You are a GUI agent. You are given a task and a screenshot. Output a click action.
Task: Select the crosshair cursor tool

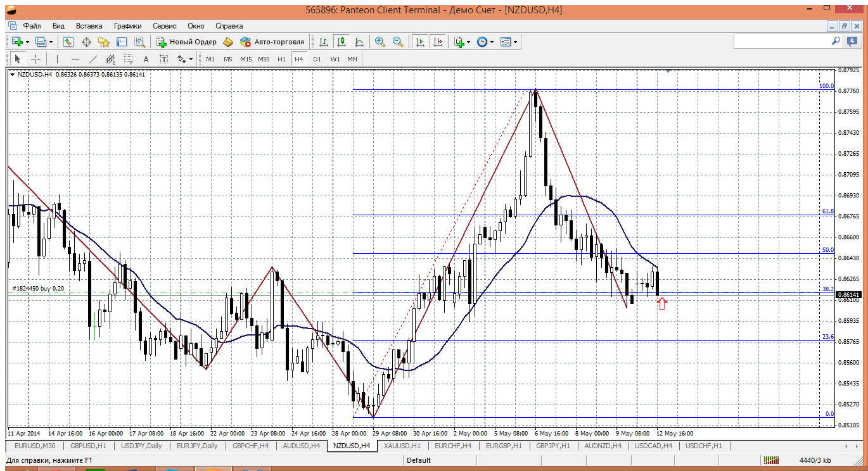(x=36, y=59)
